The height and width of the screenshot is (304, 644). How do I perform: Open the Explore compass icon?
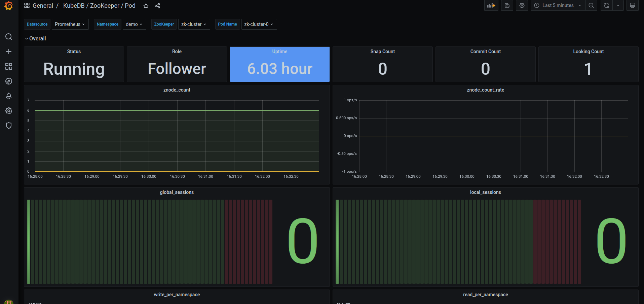[x=9, y=81]
